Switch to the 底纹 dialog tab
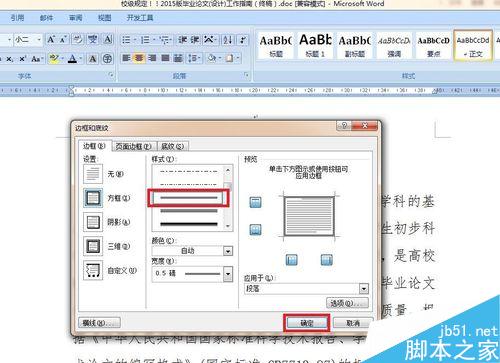Viewport: 500px width, 363px height. click(173, 146)
